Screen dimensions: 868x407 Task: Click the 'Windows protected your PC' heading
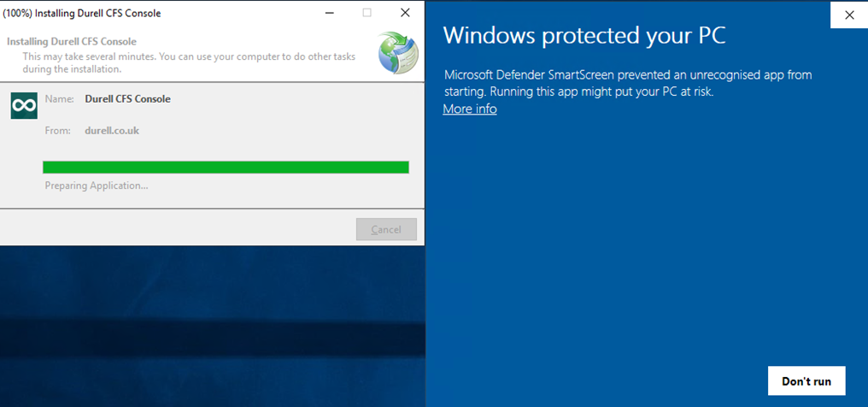(584, 36)
